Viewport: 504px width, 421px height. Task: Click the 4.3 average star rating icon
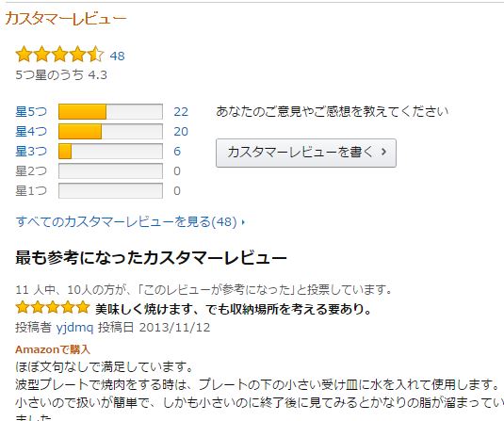(x=59, y=55)
